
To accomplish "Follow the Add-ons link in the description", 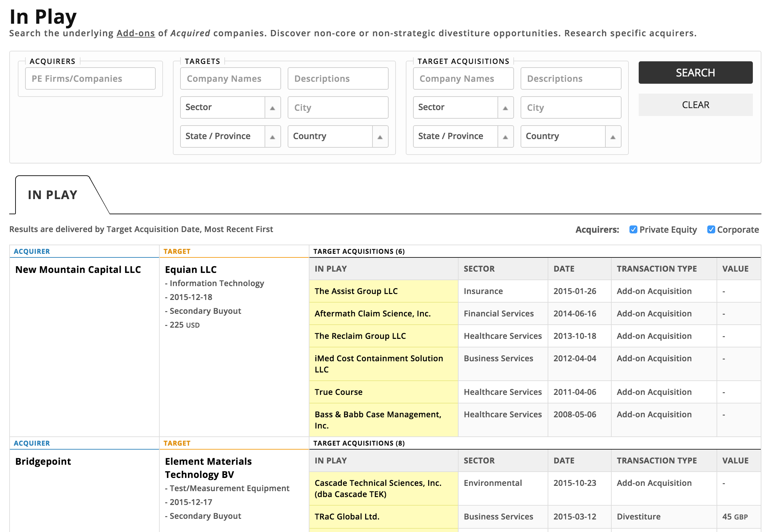I will 136,33.
